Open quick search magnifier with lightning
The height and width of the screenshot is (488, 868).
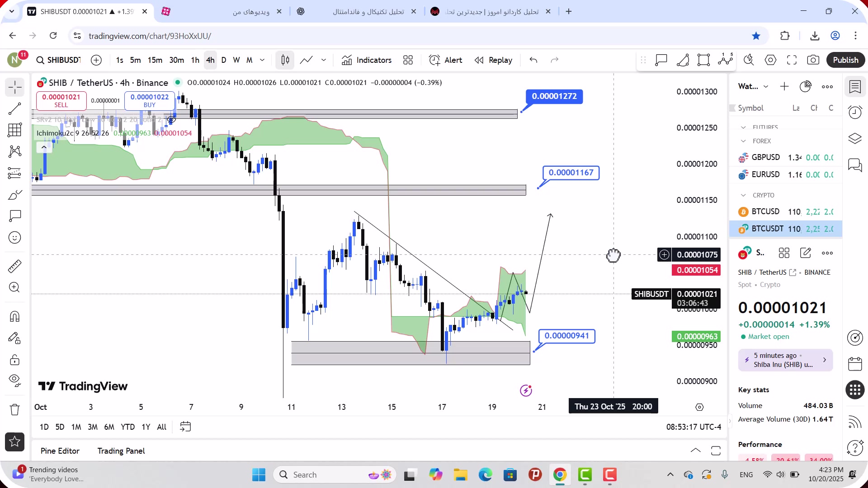click(749, 60)
